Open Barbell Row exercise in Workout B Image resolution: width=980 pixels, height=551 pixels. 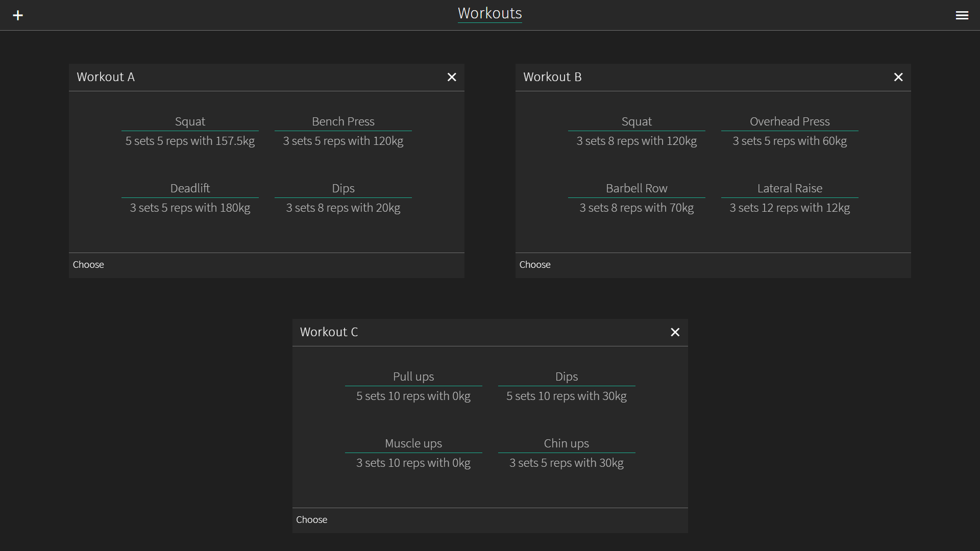(636, 188)
